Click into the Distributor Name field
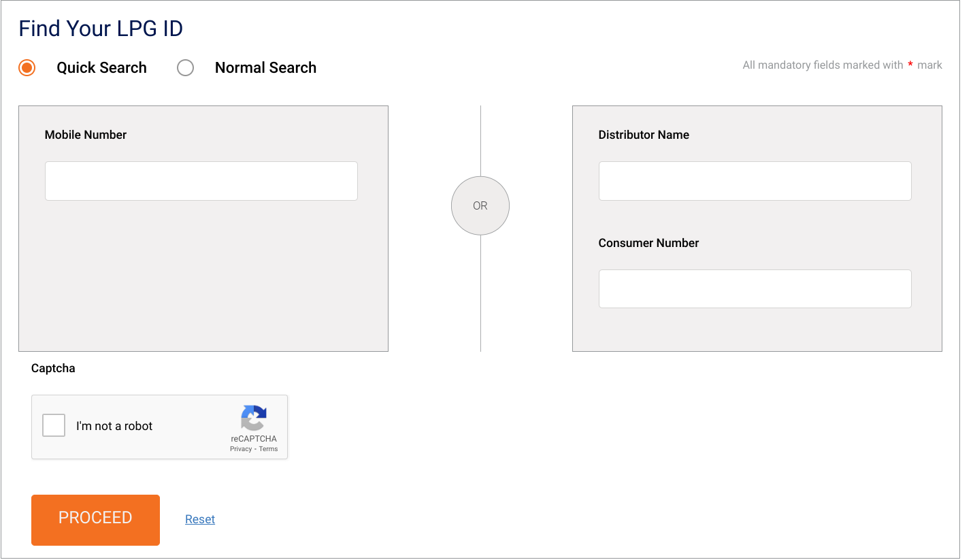This screenshot has width=973, height=560. 755,181
